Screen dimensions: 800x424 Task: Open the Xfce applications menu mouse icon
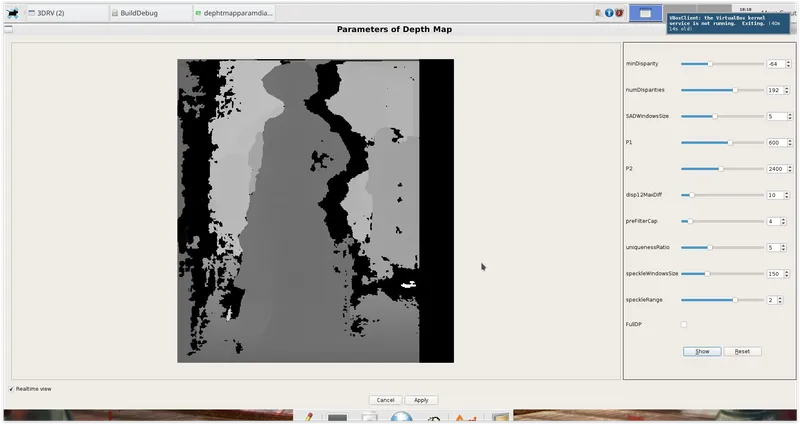tap(13, 13)
